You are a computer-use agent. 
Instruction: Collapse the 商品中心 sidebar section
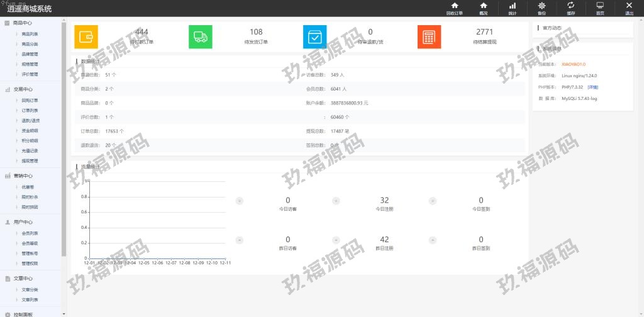click(x=22, y=23)
